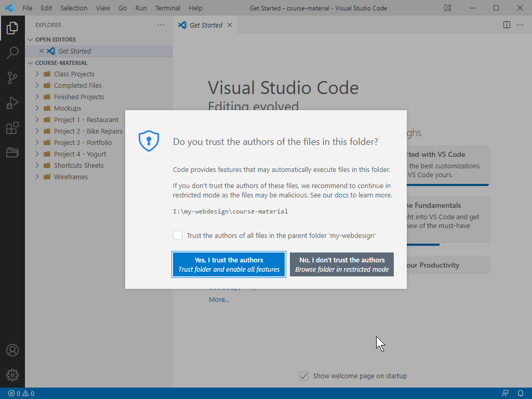The height and width of the screenshot is (399, 532).
Task: Open the Selection menu
Action: tap(74, 8)
